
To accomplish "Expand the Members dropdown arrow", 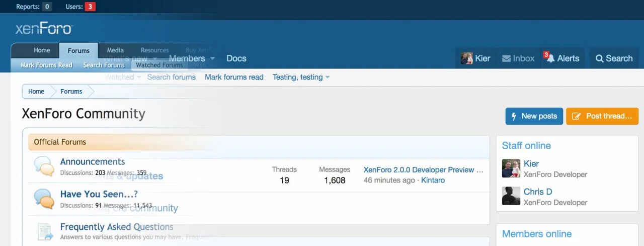I will 212,58.
